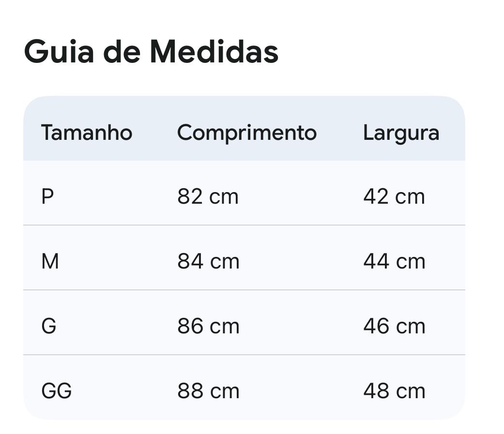Pick the GG size cell
504x434 pixels.
coord(57,391)
